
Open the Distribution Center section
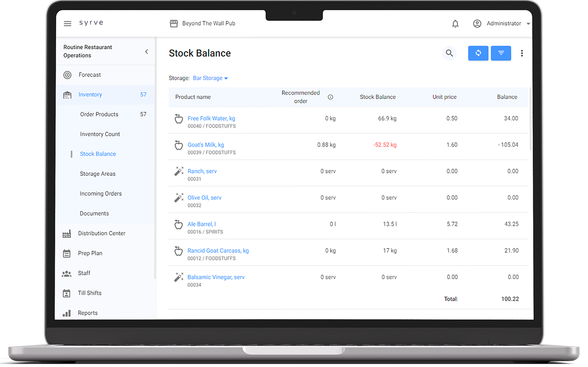click(x=102, y=233)
